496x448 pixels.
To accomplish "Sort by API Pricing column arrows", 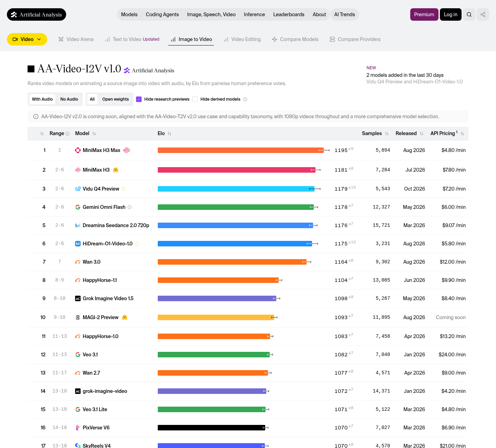I will click(462, 134).
